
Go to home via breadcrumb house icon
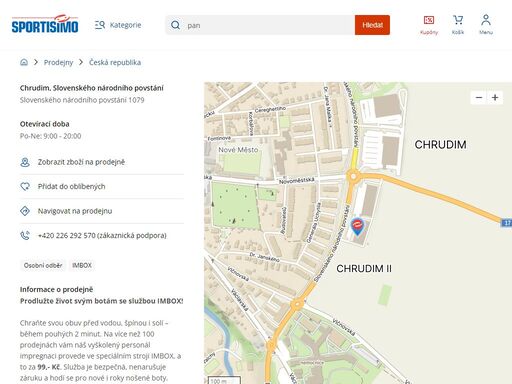(24, 62)
